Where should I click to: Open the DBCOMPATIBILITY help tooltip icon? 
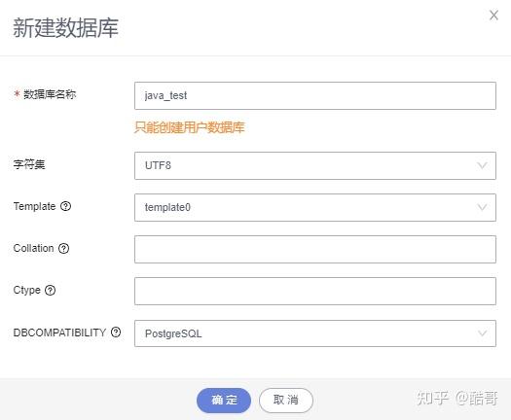click(x=116, y=332)
